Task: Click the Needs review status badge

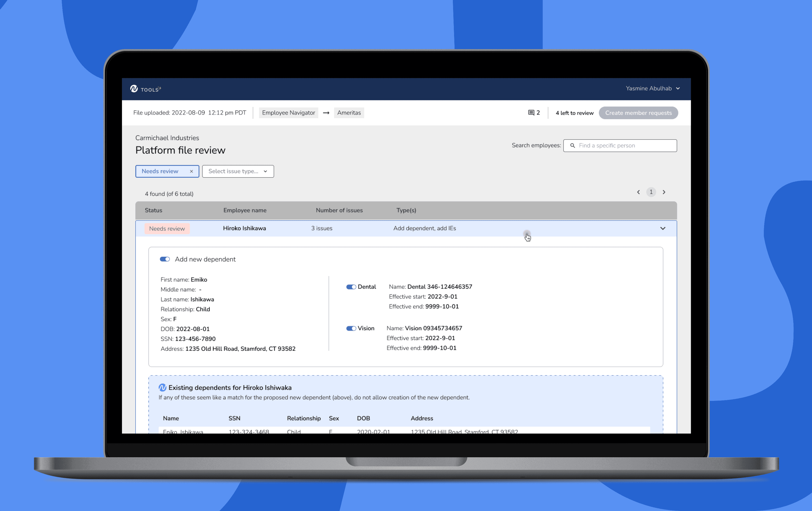Action: [x=167, y=229]
